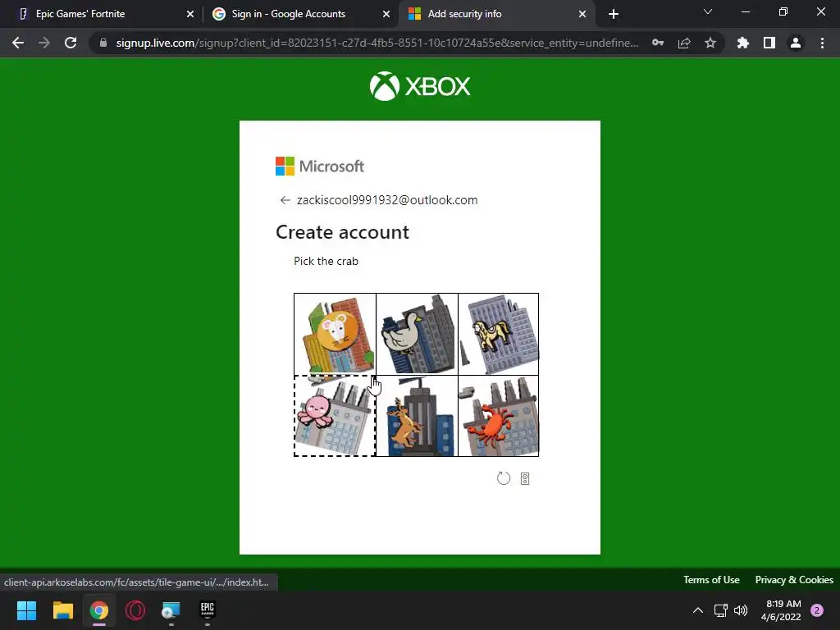Go back to the previous page
This screenshot has height=630, width=840.
point(18,43)
